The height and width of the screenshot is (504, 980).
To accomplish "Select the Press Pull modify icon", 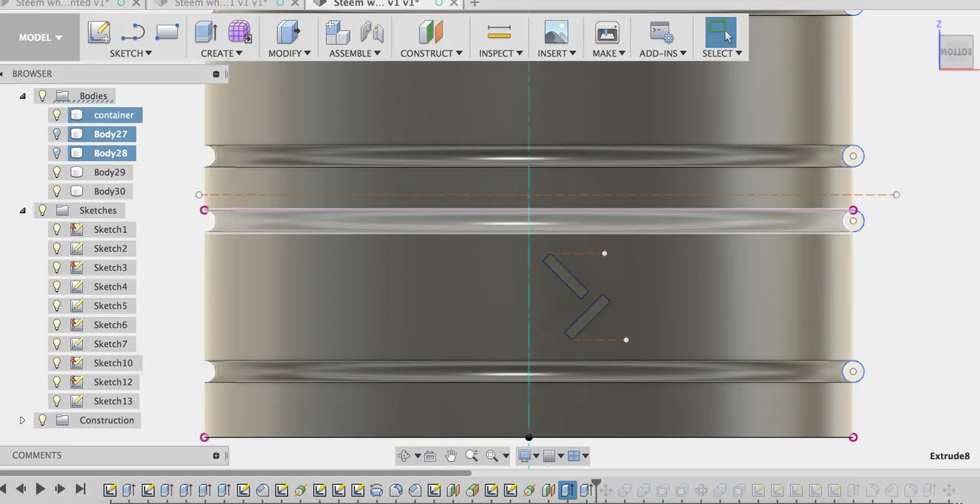I will (289, 32).
